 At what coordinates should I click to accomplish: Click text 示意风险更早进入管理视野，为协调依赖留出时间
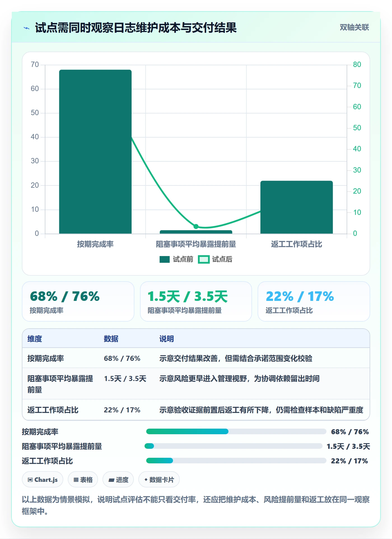239,379
